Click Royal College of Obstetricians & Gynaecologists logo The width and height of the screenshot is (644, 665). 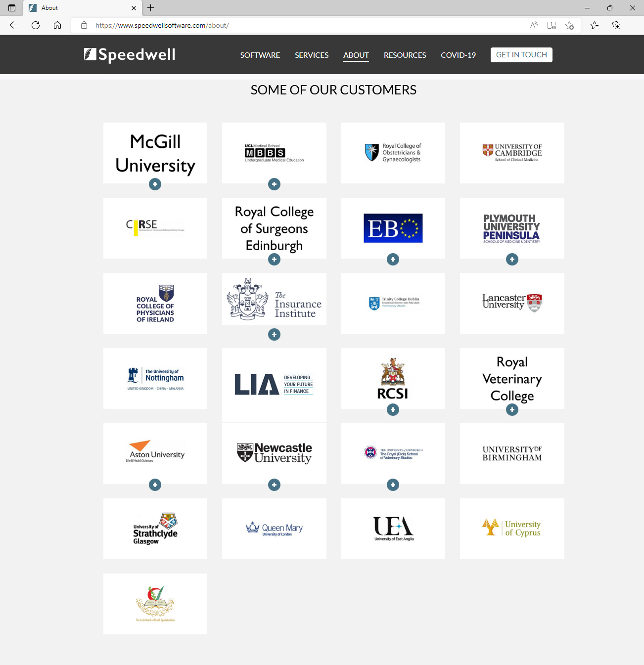(x=393, y=153)
